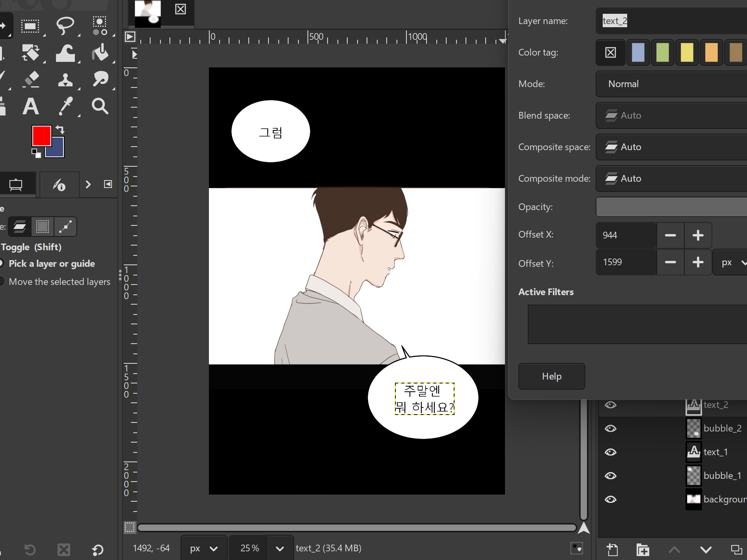Create a new layer button
The width and height of the screenshot is (747, 560).
click(x=612, y=549)
